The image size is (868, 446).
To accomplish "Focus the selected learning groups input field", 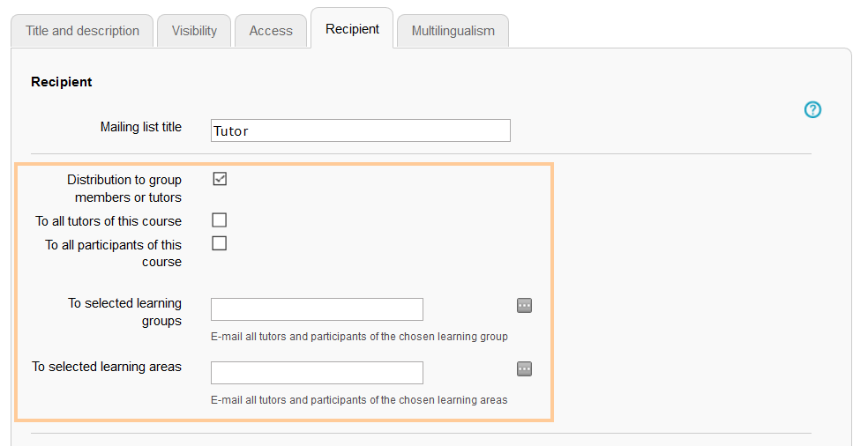I will [317, 309].
